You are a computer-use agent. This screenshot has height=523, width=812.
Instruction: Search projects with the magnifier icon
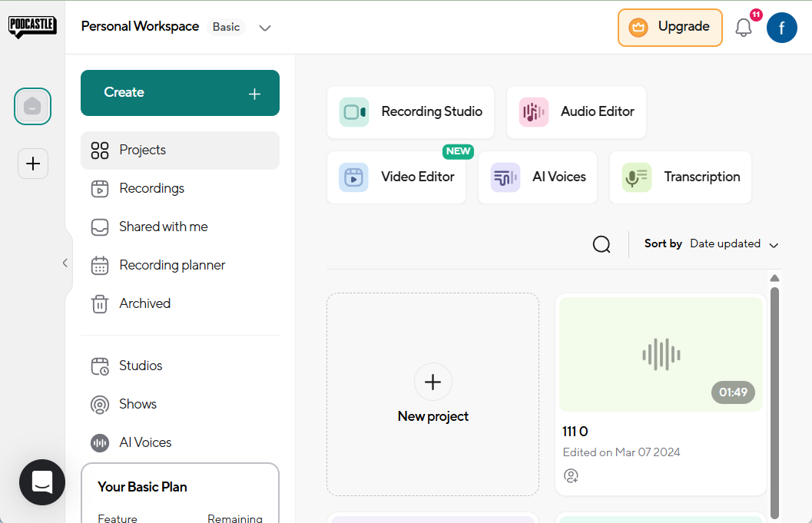point(602,244)
